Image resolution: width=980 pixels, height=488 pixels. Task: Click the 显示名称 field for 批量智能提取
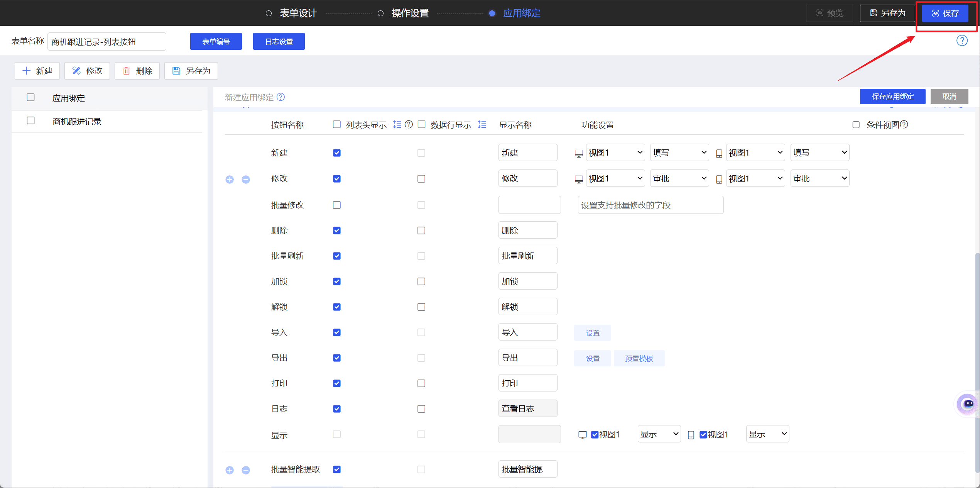coord(528,469)
